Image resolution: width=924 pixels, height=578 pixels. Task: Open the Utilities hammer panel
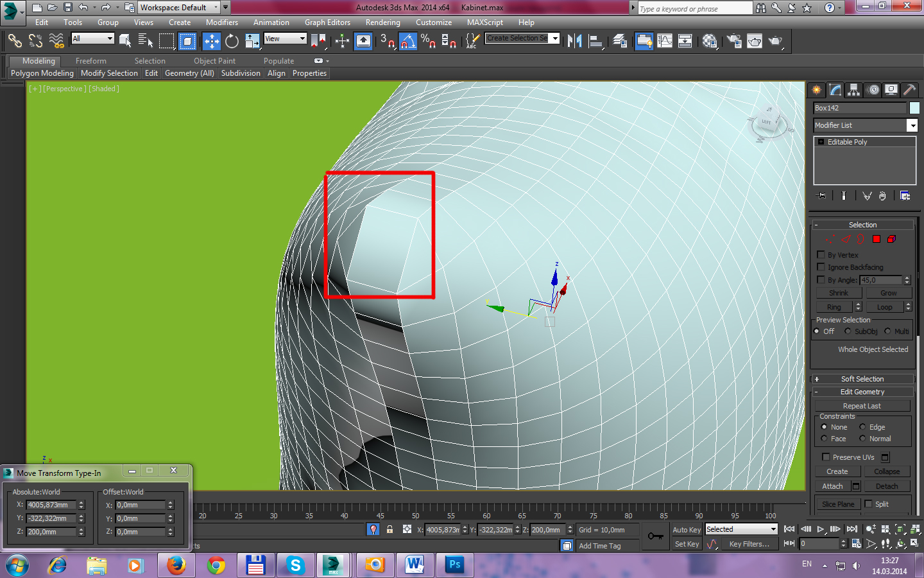pos(909,90)
